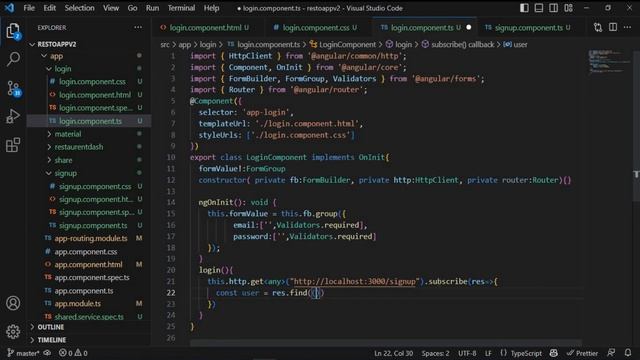Open the Edit menu
Viewport: 640px width, 360px height.
coord(49,8)
